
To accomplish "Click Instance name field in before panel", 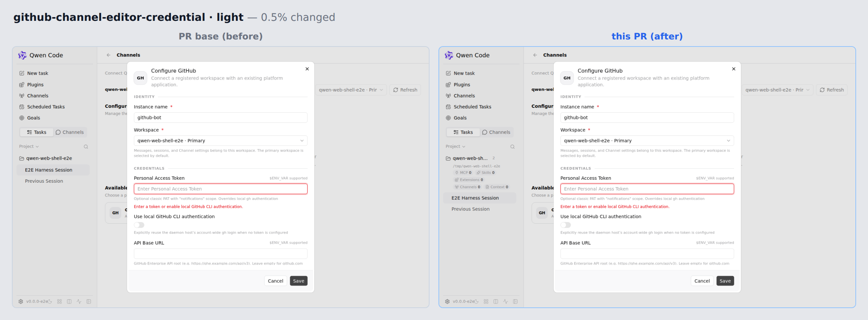I will point(221,118).
